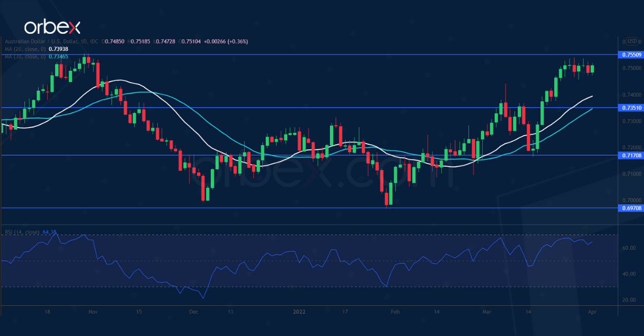Viewport: 644px width, 336px height.
Task: Click the Feb label on the time axis
Action: click(x=396, y=311)
